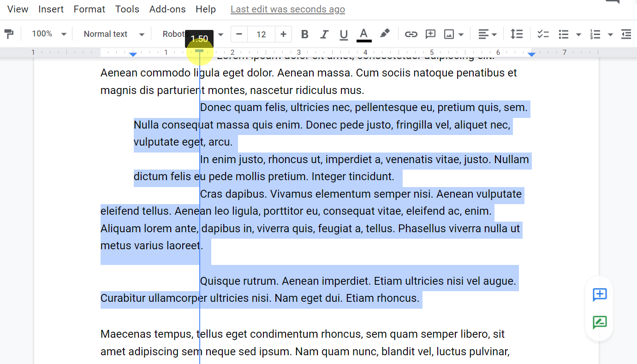Expand the insert image dropdown arrow
Image resolution: width=637 pixels, height=364 pixels.
coord(461,34)
